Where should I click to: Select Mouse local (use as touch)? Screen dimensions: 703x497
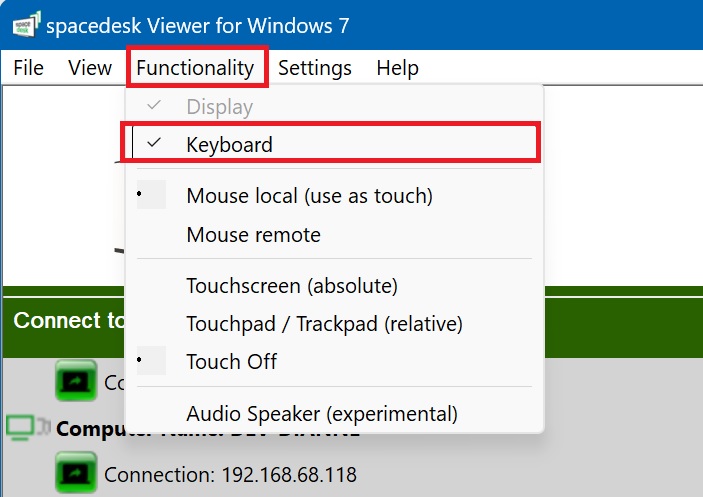(x=332, y=196)
